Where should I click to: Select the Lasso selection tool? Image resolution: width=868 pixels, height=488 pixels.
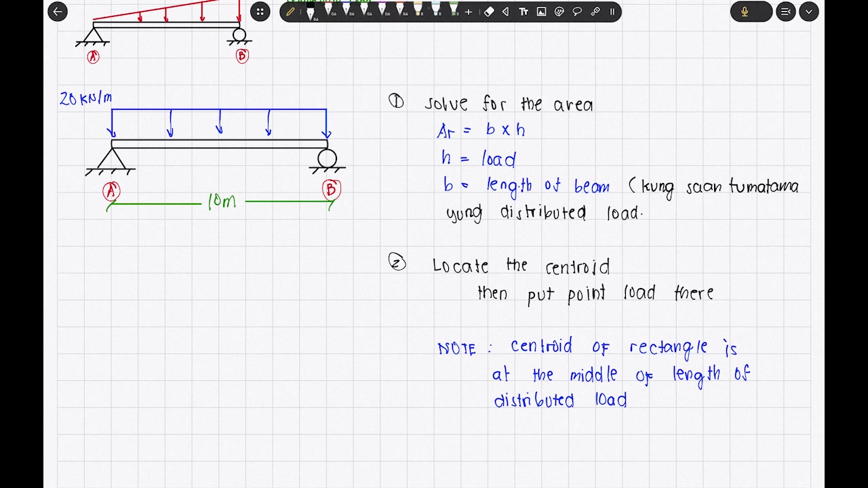coord(577,12)
